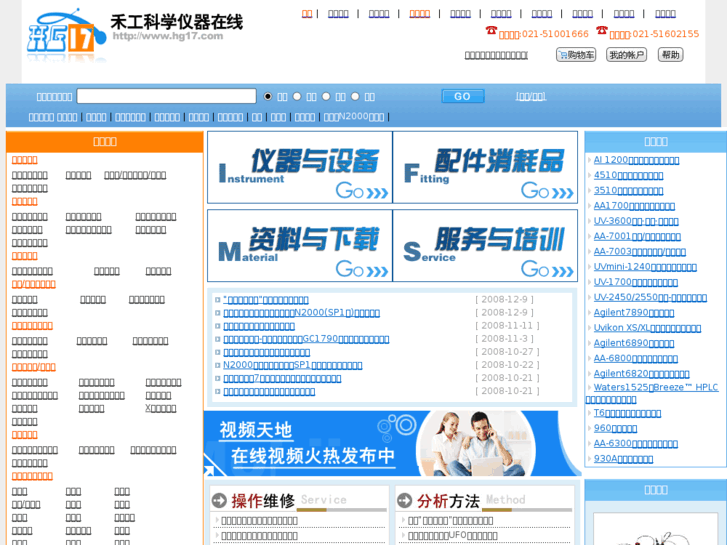Viewport: 727px width, 545px height.
Task: Open the 930A product link
Action: [x=623, y=459]
